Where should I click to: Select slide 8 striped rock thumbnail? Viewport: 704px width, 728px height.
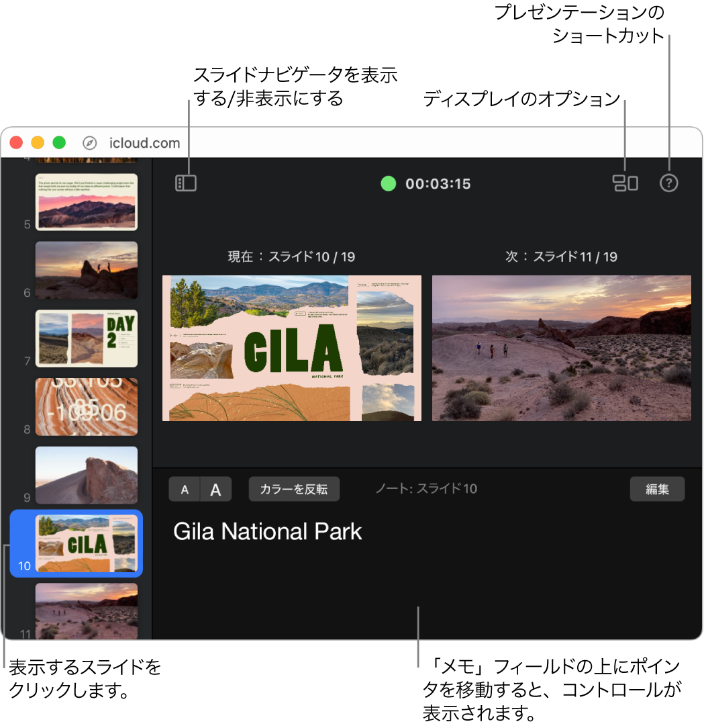point(87,407)
